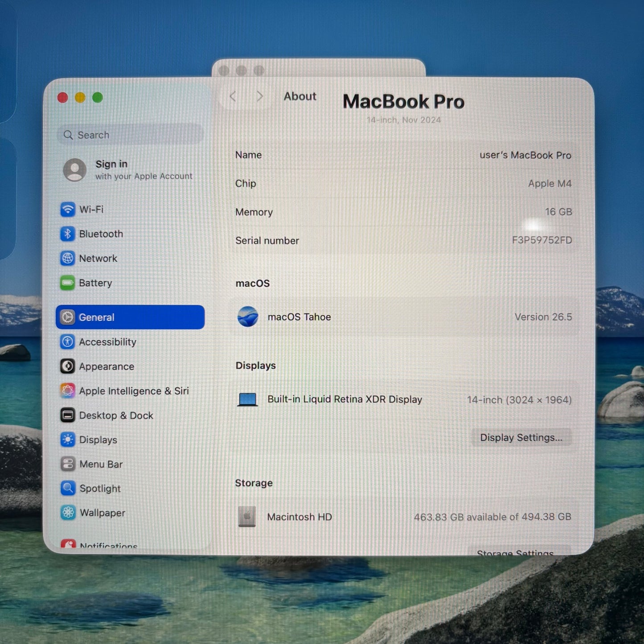Open Spotlight settings label
Screen dimensions: 644x644
[100, 488]
